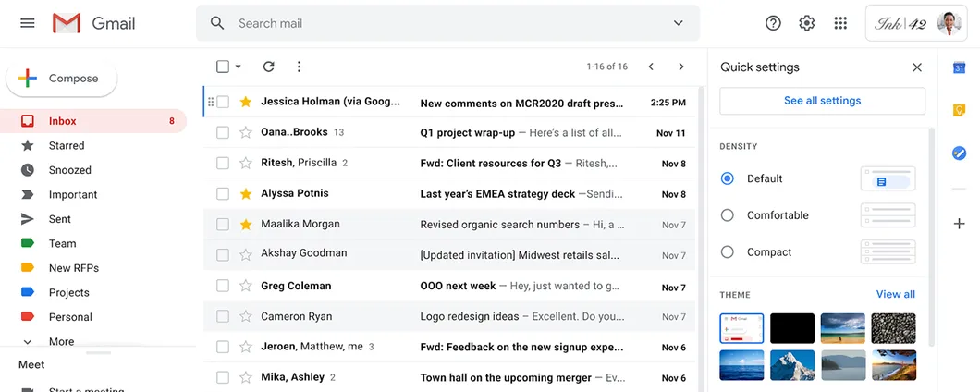Open Logo redesign ideas email
Screen dimensions: 980x392
(449, 316)
